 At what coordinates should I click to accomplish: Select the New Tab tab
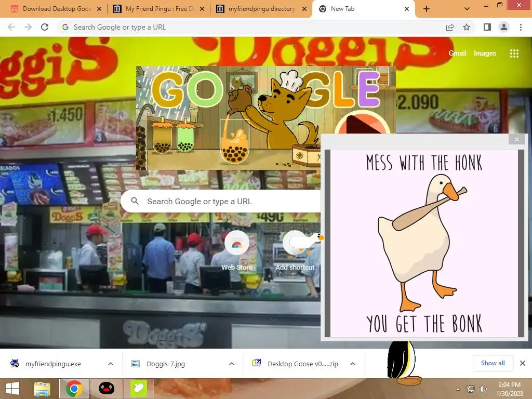(x=363, y=9)
